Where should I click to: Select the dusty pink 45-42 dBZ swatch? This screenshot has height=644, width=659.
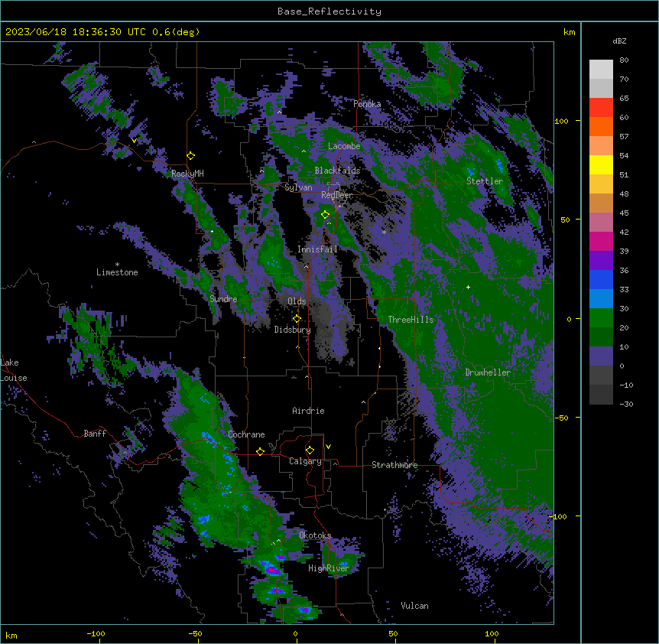coord(601,222)
